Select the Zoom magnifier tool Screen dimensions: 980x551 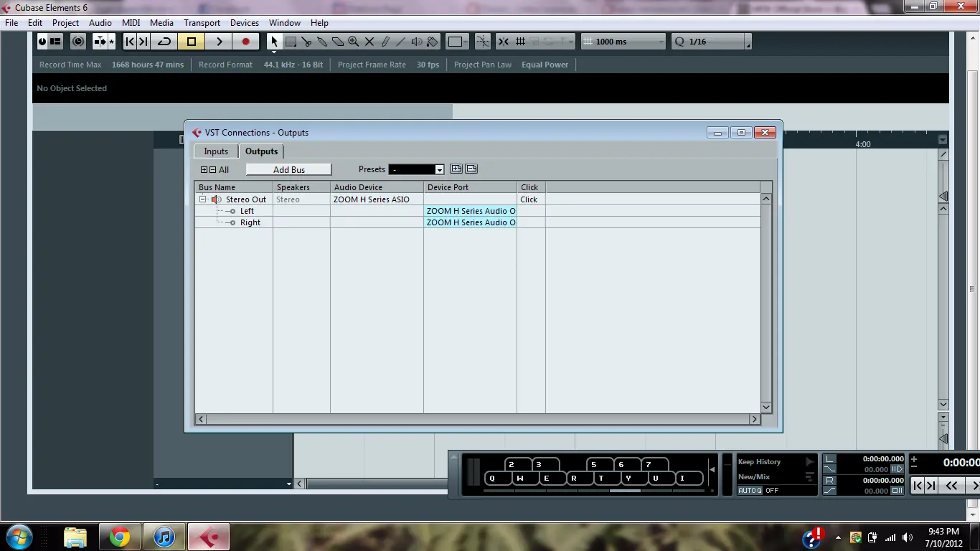click(x=354, y=42)
